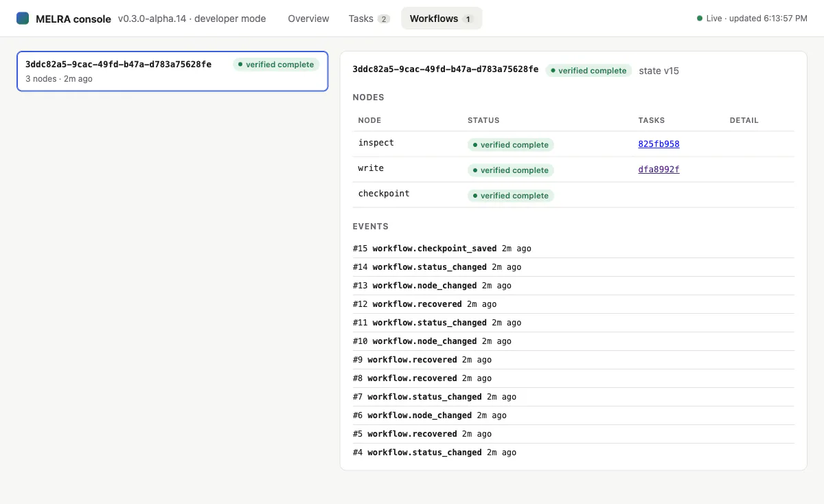
Task: Click verified complete badge in detail header
Action: (x=588, y=71)
